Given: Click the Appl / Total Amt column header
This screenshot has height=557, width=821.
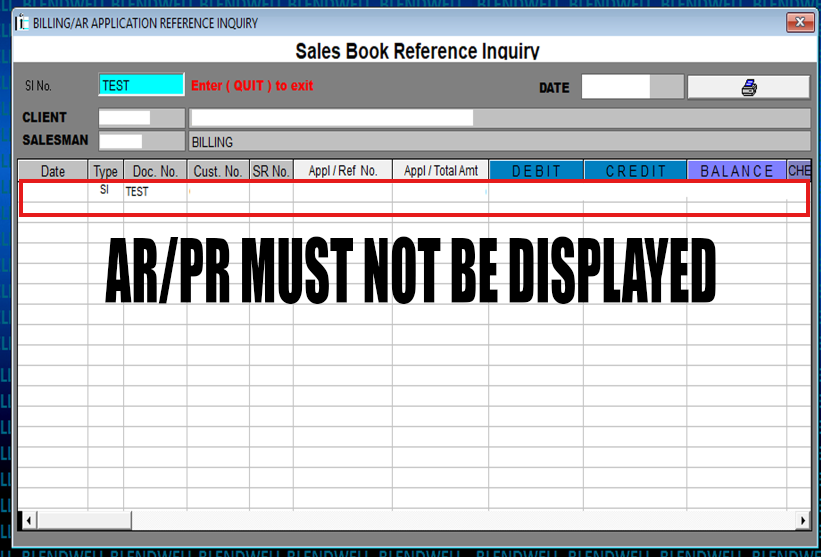Looking at the screenshot, I should [x=440, y=171].
